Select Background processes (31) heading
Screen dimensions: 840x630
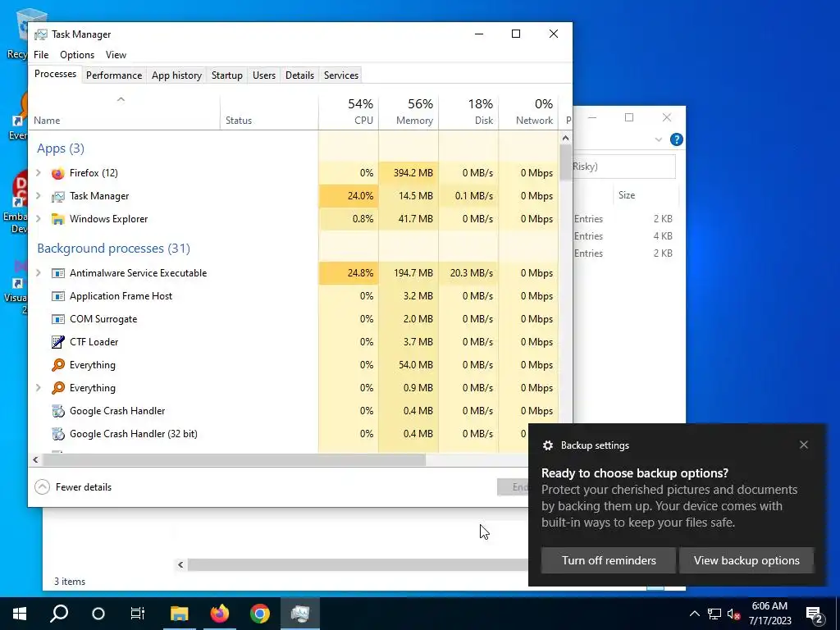113,248
